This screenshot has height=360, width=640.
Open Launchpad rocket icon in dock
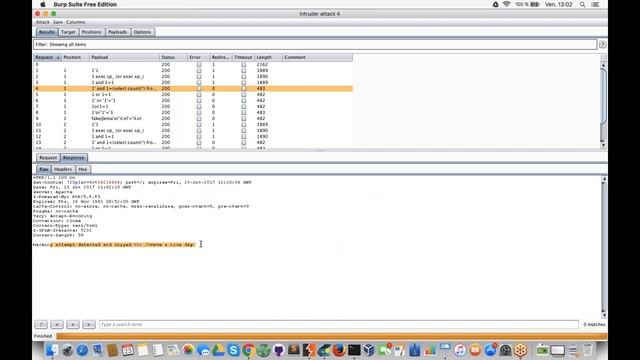pos(67,350)
